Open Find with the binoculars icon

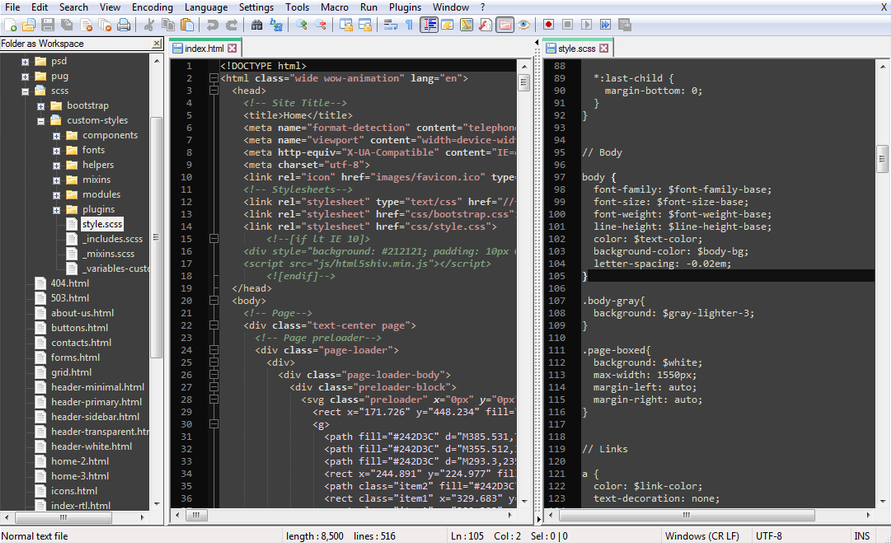point(257,24)
